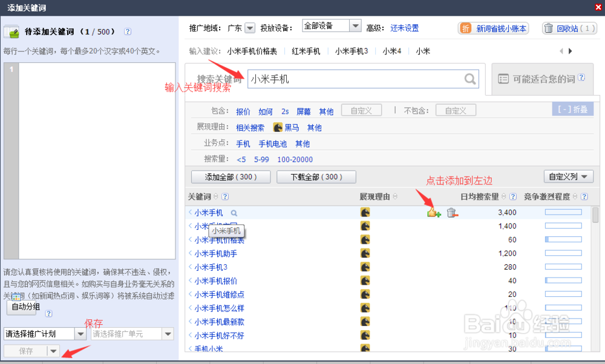This screenshot has height=364, width=605.
Task: Open 投放设备 全部设备 dropdown
Action: point(355,26)
